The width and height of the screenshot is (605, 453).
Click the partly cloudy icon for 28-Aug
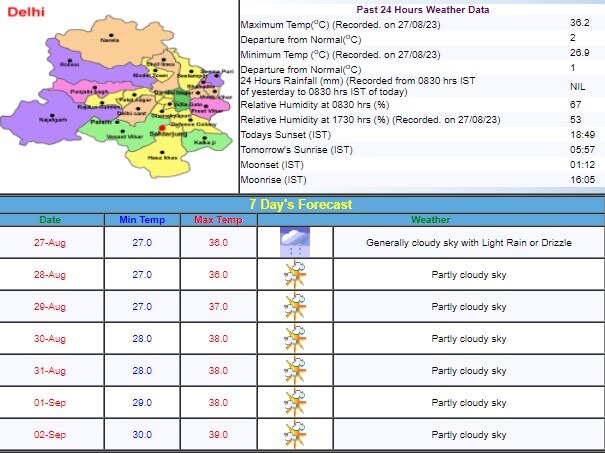(x=294, y=274)
